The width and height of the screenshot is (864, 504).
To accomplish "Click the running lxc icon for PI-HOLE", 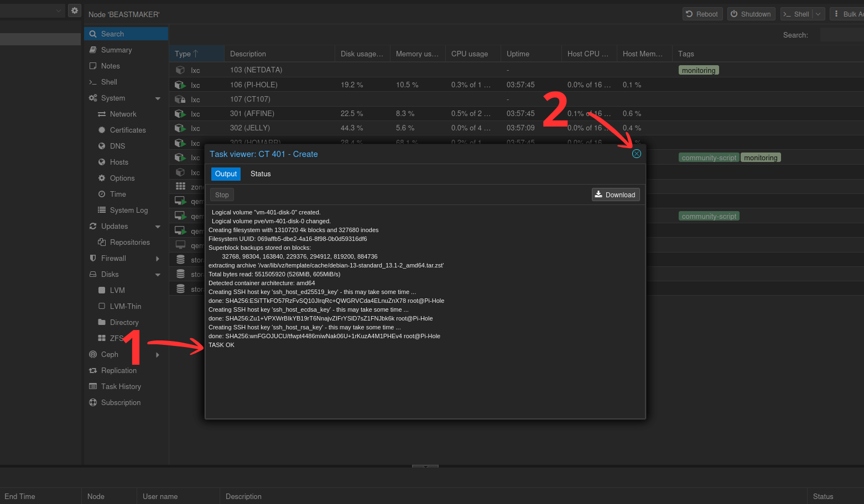I will click(x=180, y=85).
